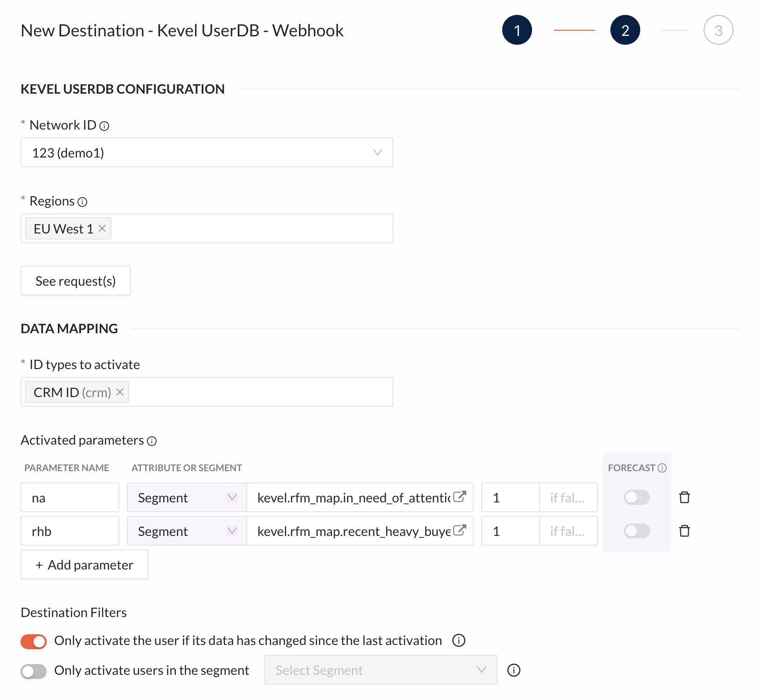The width and height of the screenshot is (761, 700).
Task: Click the Destination Filters heading
Action: click(74, 612)
